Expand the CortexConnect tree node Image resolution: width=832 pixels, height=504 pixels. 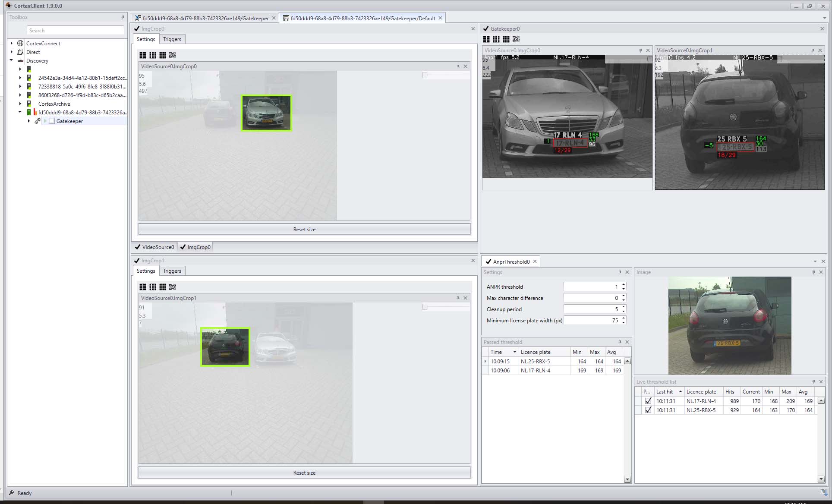pyautogui.click(x=12, y=43)
